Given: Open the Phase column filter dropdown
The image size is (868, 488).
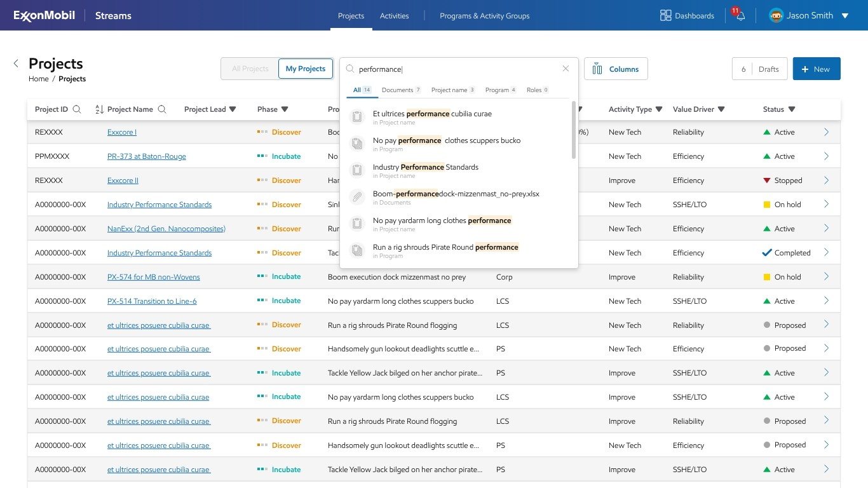Looking at the screenshot, I should (285, 109).
